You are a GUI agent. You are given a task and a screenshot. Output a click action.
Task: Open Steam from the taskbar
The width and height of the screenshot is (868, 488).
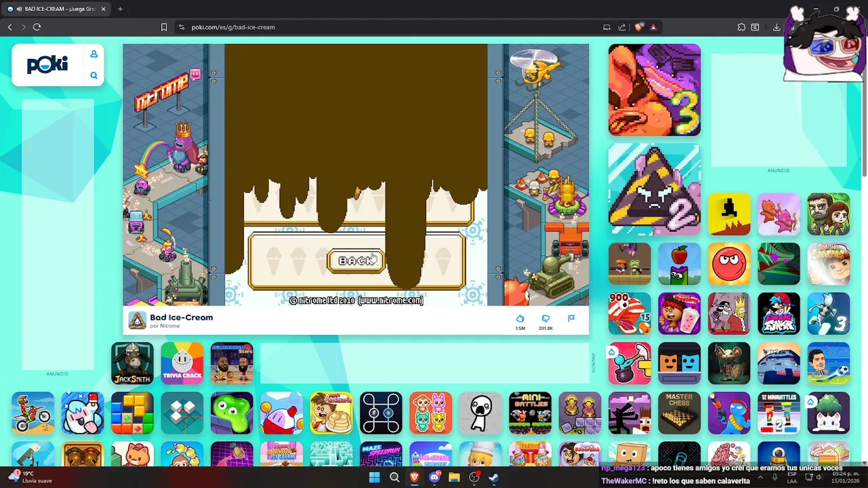[494, 477]
